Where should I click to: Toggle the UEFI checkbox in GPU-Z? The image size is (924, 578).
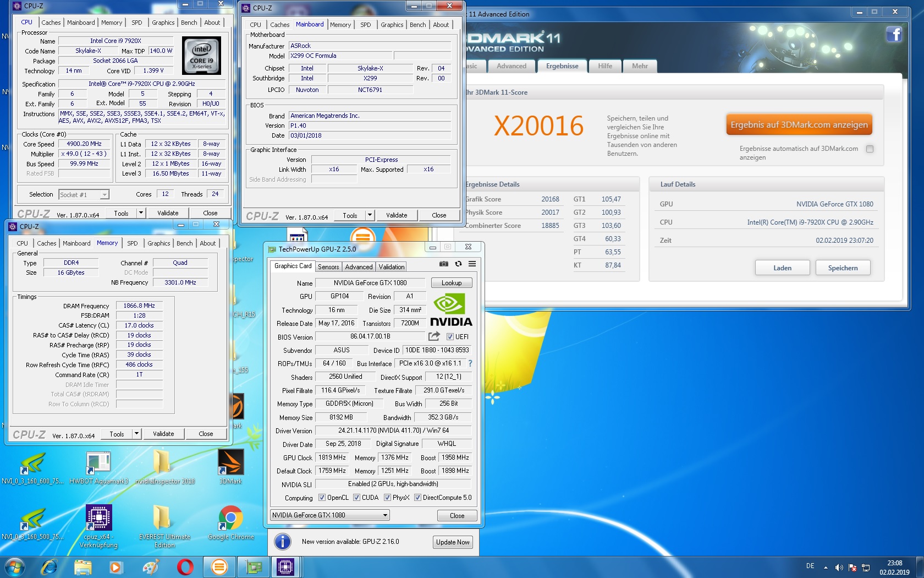[450, 337]
